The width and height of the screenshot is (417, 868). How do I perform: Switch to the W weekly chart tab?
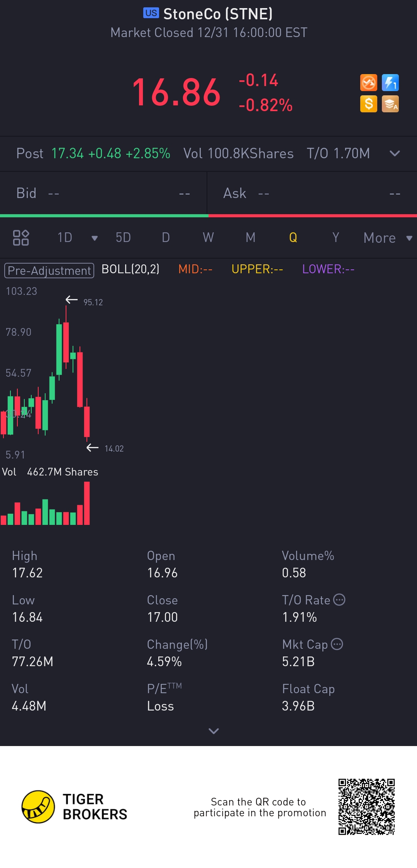[x=208, y=238]
